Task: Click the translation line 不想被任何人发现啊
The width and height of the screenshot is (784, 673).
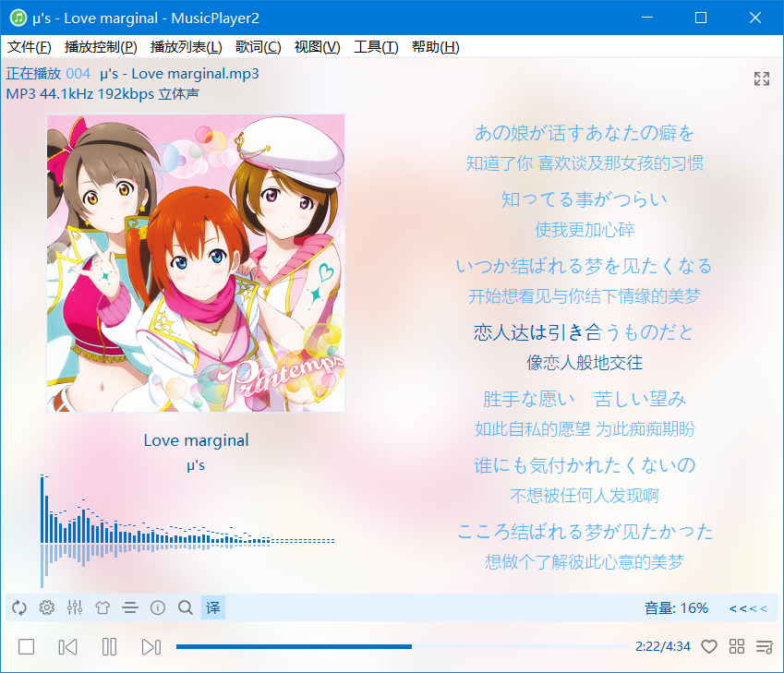Action: [x=584, y=496]
